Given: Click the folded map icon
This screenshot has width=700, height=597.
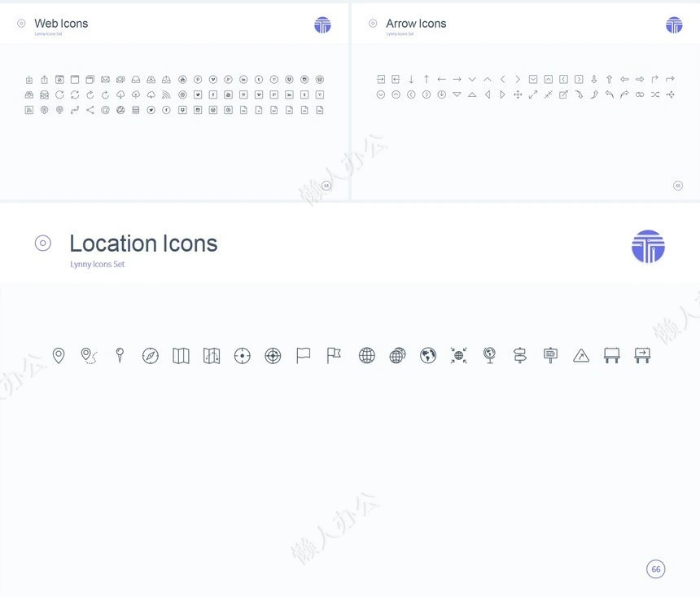Looking at the screenshot, I should [181, 356].
